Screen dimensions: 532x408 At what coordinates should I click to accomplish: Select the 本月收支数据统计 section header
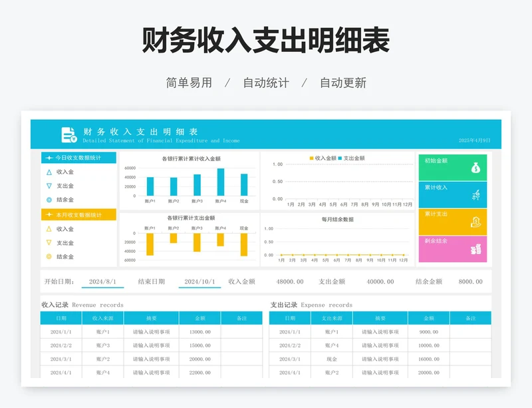click(x=78, y=215)
